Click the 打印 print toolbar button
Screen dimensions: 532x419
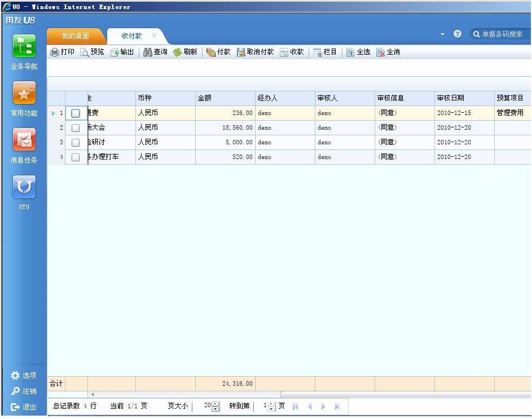tap(63, 52)
